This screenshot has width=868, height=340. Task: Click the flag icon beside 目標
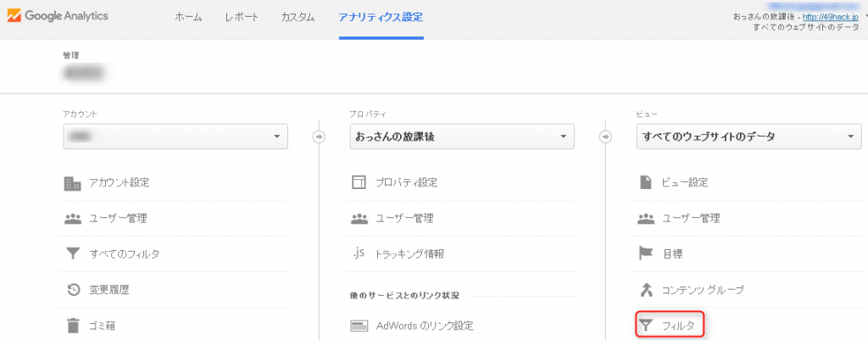[x=645, y=254]
